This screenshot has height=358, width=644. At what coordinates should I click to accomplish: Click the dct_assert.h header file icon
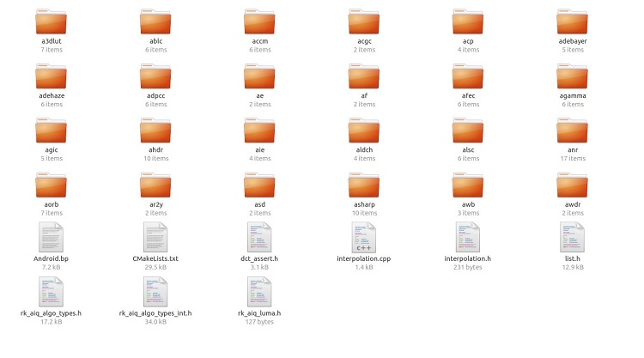(x=259, y=237)
